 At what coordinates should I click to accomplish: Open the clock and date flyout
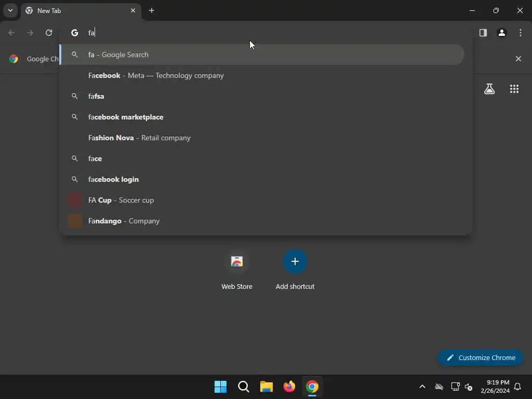coord(495,387)
